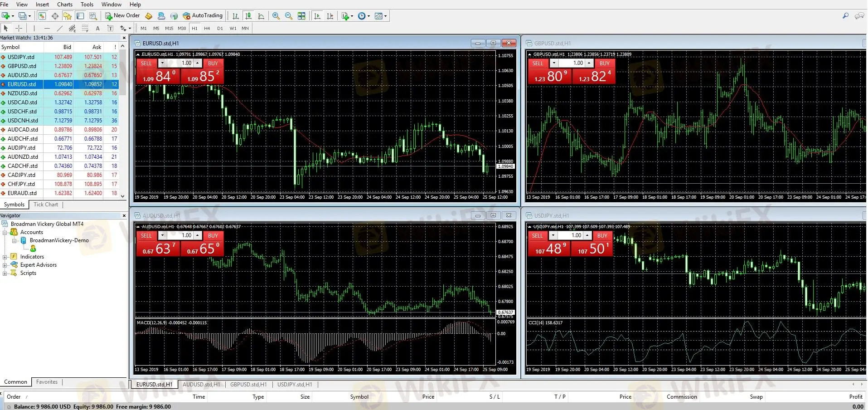Image resolution: width=868 pixels, height=410 pixels.
Task: Toggle the Candlesticks chart mode
Action: [248, 16]
